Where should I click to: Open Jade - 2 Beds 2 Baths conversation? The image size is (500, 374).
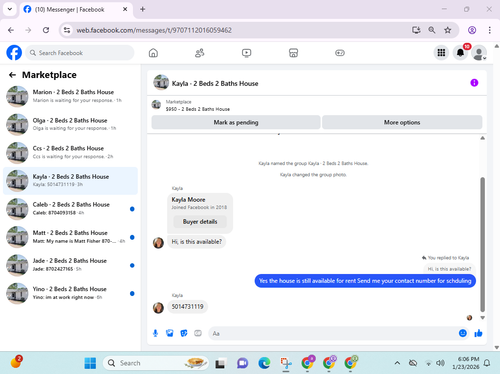(70, 265)
